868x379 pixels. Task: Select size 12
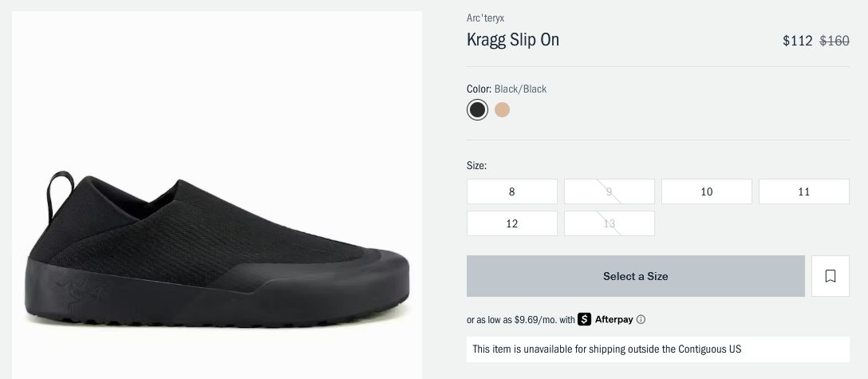[x=511, y=223]
